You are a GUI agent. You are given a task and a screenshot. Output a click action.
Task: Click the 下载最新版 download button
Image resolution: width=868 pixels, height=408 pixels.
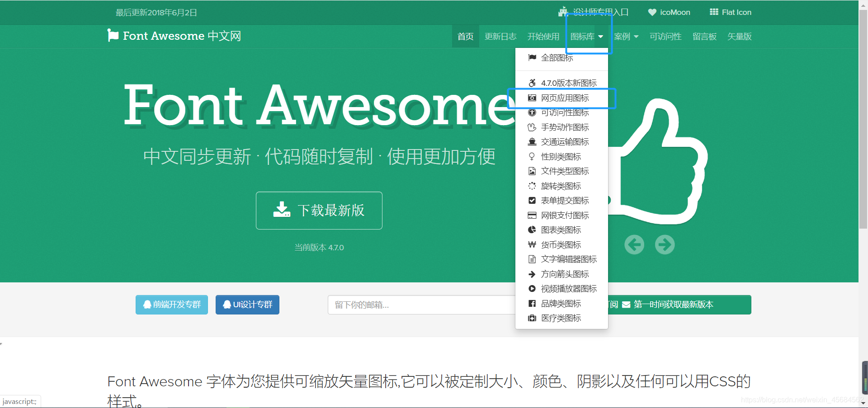pyautogui.click(x=319, y=211)
